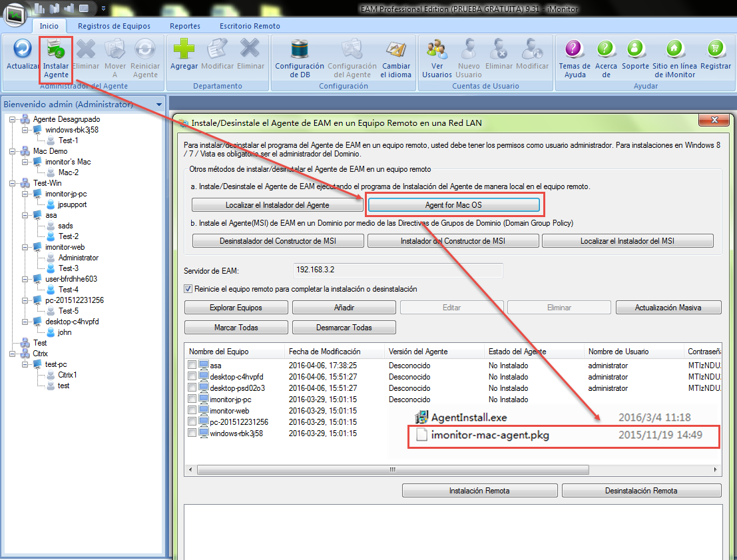
Task: Open Ver Usuarios
Action: click(x=437, y=59)
